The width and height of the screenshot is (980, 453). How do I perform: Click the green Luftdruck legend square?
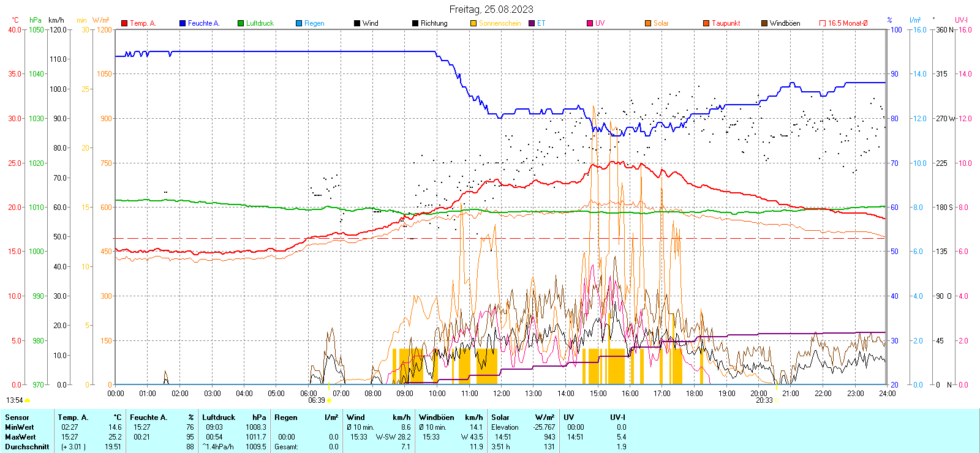click(241, 23)
